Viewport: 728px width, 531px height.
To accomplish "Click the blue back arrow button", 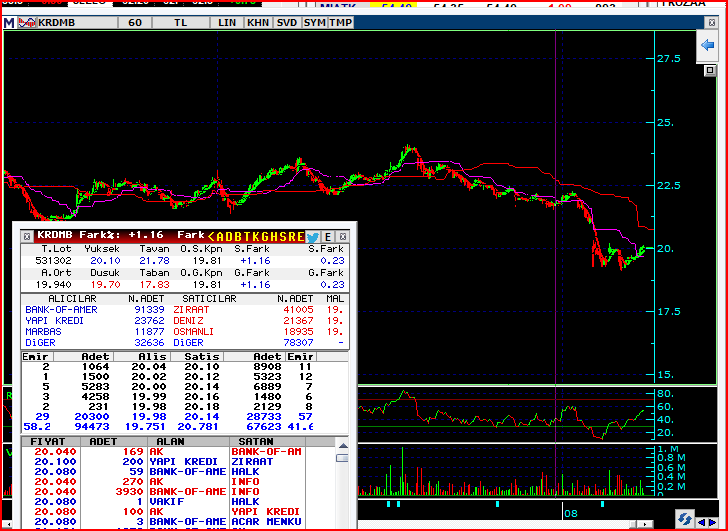I will coord(707,45).
